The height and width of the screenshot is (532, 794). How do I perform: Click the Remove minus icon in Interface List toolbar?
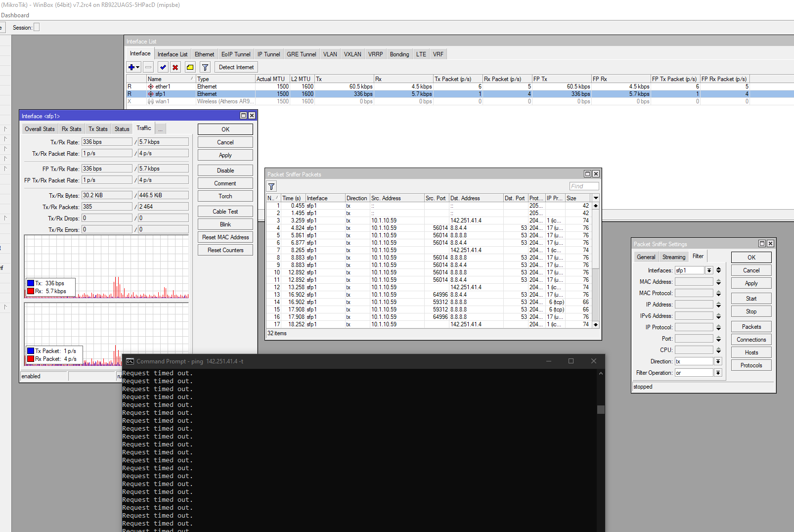coord(148,67)
